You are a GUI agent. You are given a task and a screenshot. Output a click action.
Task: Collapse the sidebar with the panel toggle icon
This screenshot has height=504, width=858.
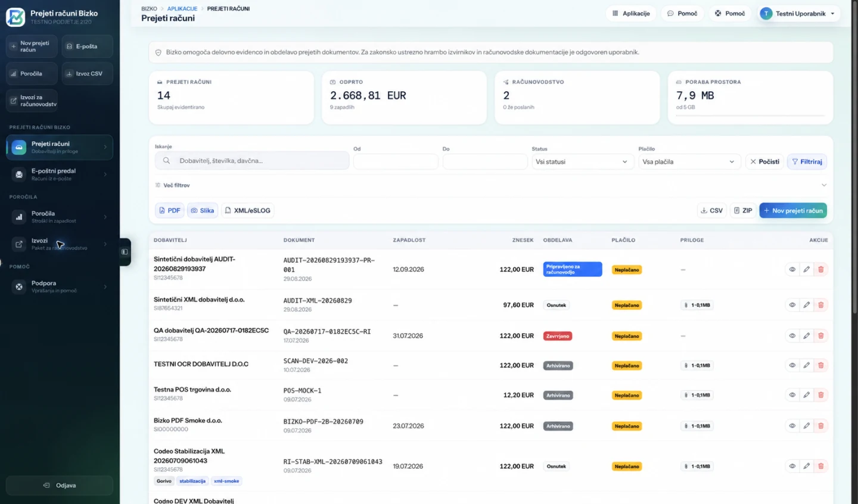coord(125,252)
